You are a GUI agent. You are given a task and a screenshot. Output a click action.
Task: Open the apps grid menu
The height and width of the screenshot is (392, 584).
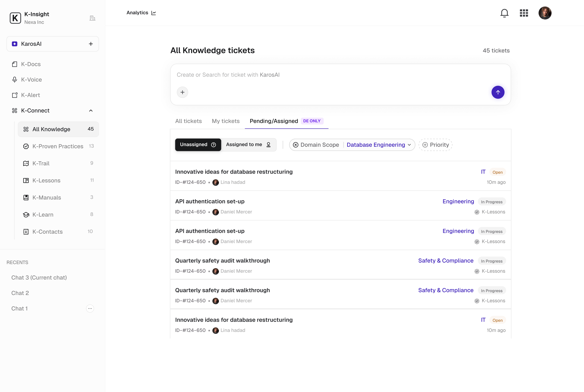(x=524, y=13)
